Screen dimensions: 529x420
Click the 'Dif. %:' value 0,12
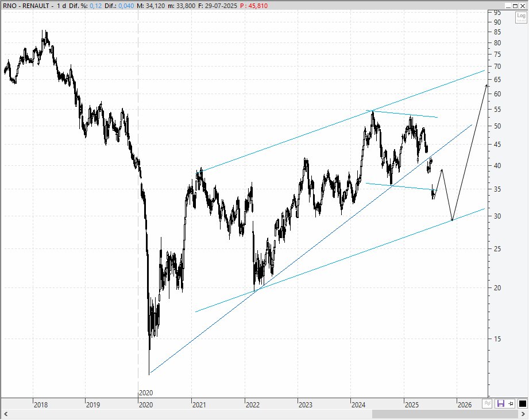pos(95,6)
